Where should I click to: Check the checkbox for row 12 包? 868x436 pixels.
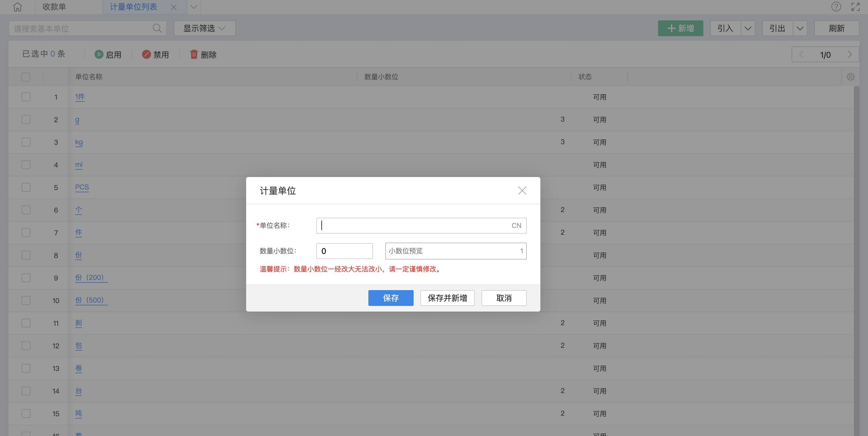pyautogui.click(x=26, y=346)
